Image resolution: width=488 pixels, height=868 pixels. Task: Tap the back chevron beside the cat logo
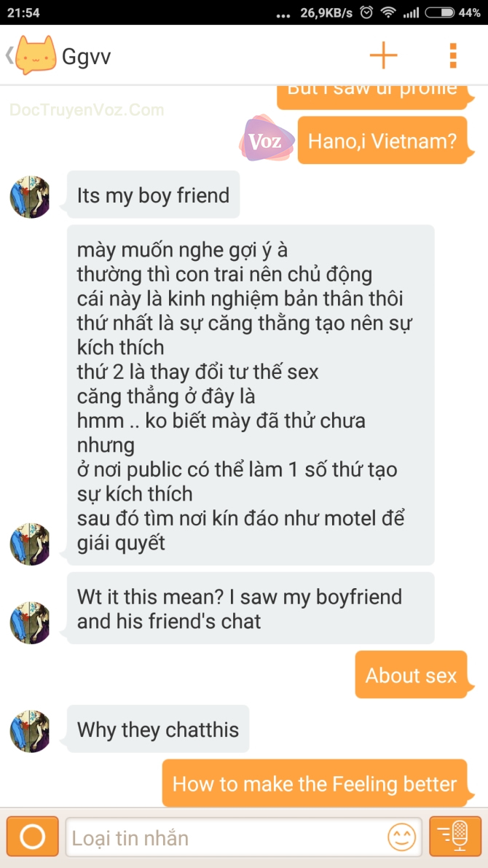(9, 55)
